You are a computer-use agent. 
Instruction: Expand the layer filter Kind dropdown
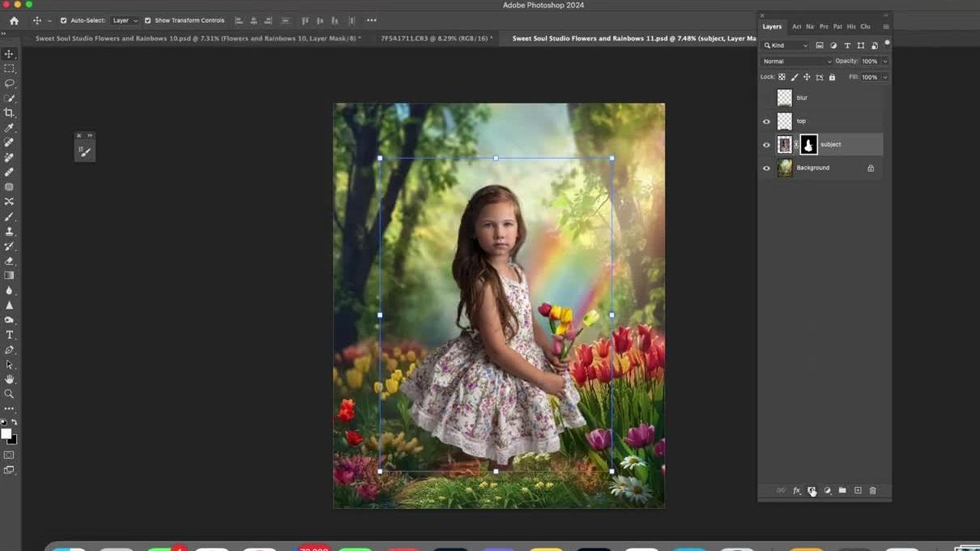(786, 46)
